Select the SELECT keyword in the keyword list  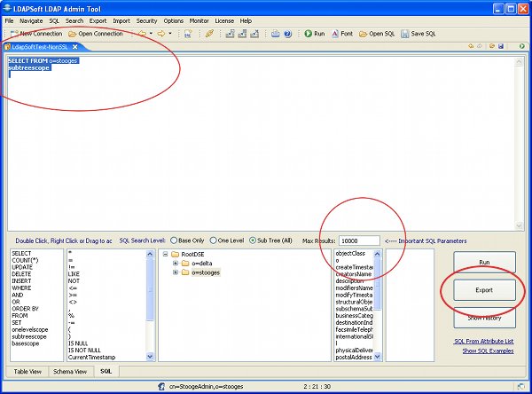coord(21,254)
